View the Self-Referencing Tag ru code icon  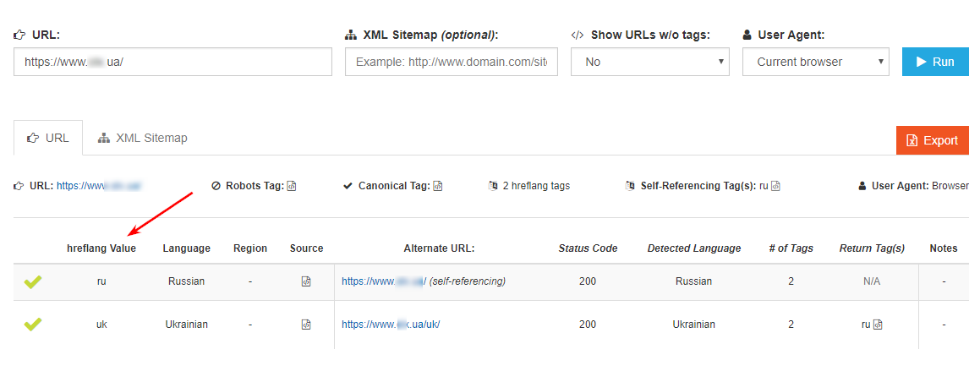pos(775,186)
